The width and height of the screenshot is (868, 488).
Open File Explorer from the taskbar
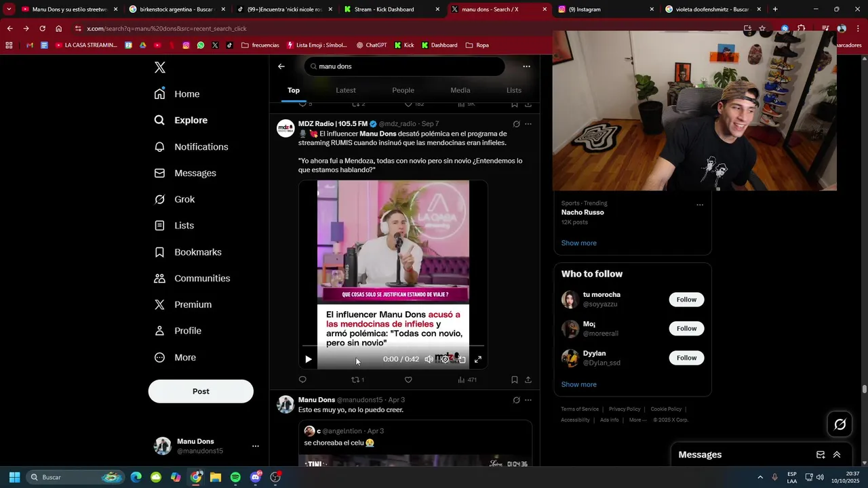(216, 477)
